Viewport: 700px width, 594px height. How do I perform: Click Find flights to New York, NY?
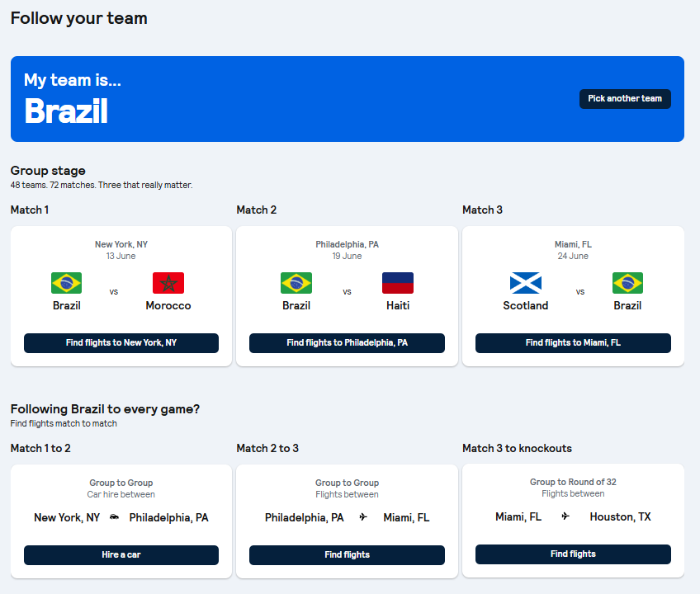(x=121, y=343)
